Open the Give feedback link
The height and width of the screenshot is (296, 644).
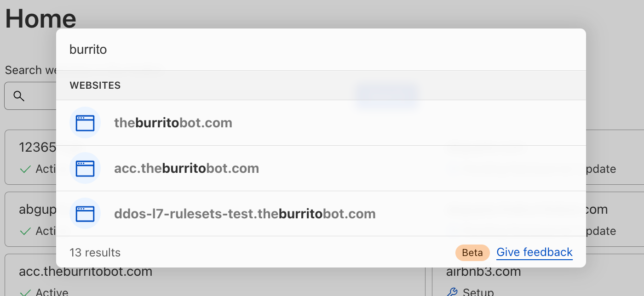tap(535, 252)
